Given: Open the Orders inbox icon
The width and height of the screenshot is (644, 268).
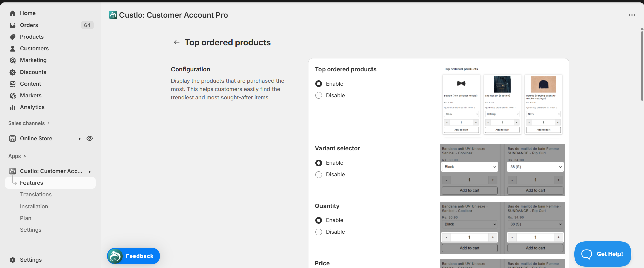Looking at the screenshot, I should coord(13,25).
